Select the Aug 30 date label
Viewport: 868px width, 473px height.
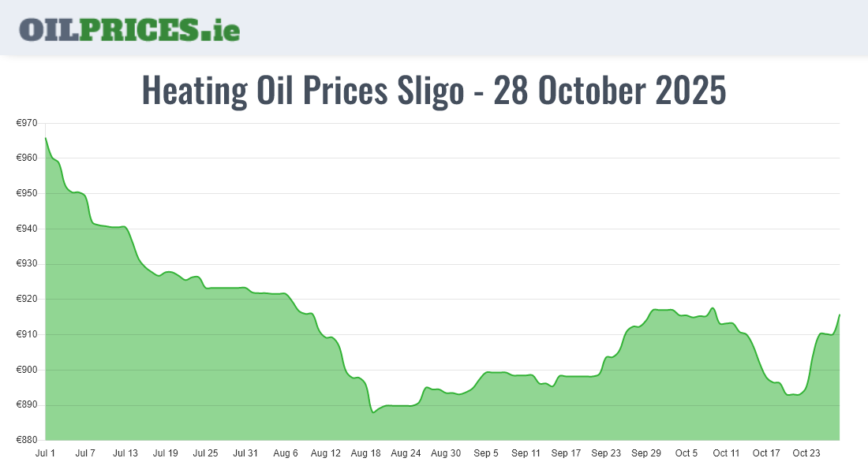pyautogui.click(x=446, y=453)
